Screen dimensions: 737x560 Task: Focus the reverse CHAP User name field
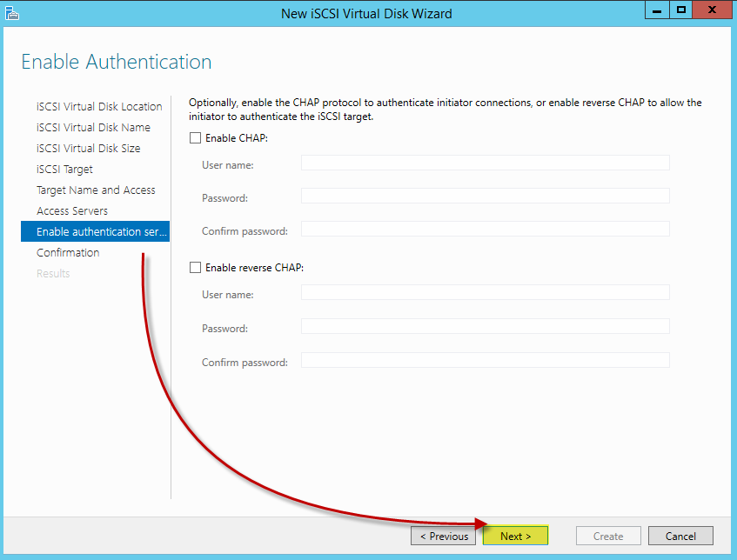tap(485, 292)
